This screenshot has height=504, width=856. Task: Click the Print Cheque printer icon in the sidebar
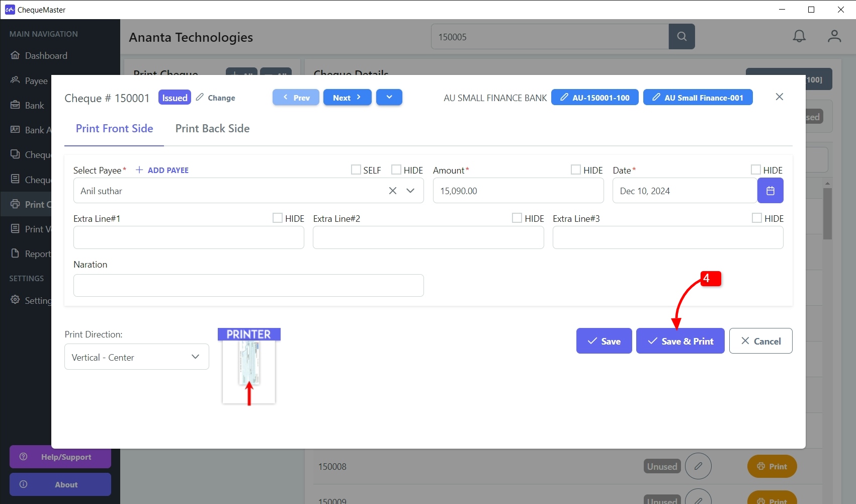[x=15, y=204]
